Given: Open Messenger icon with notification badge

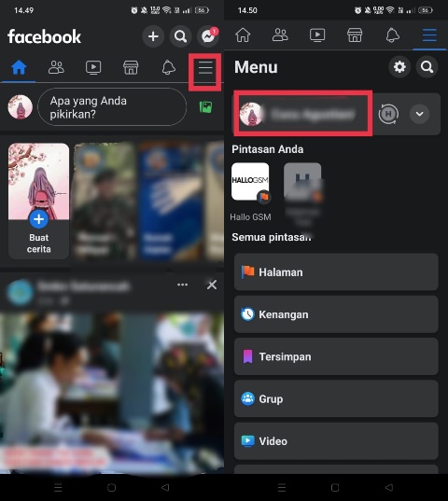Looking at the screenshot, I should coord(208,36).
